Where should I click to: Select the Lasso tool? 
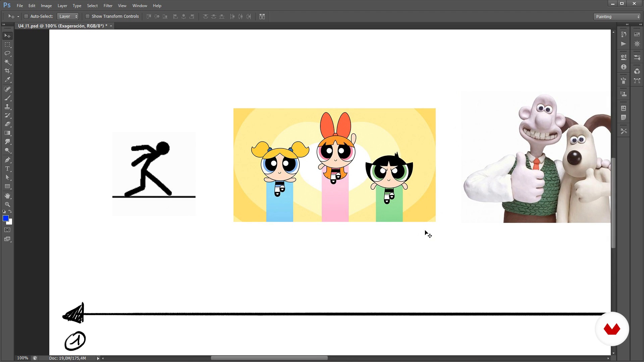click(x=7, y=53)
